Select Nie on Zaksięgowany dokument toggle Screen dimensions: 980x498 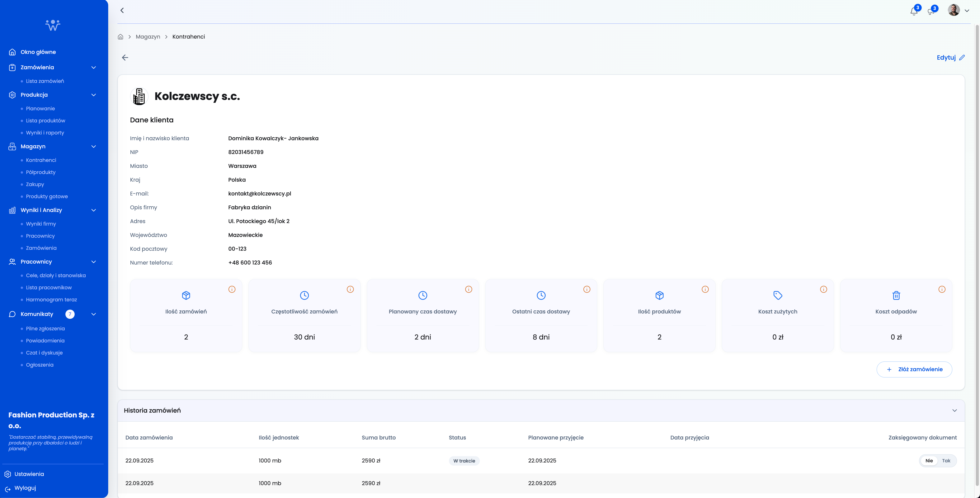tap(929, 461)
